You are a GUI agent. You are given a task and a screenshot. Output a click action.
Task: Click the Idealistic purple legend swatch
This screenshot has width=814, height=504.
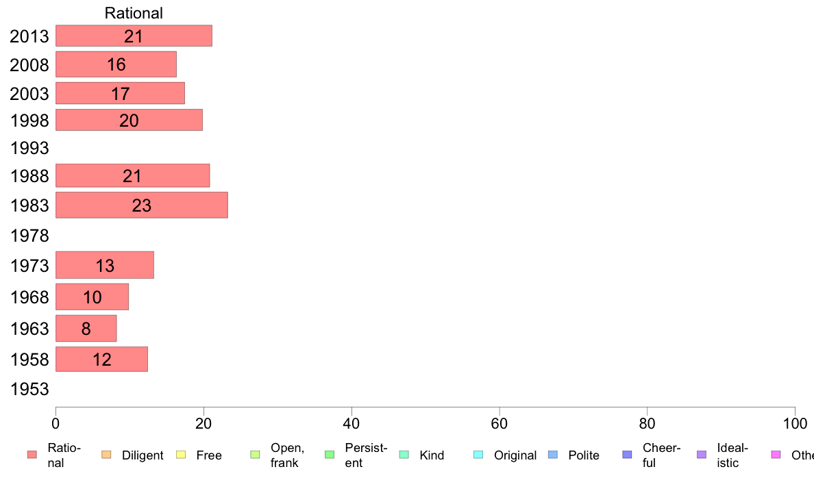[702, 455]
